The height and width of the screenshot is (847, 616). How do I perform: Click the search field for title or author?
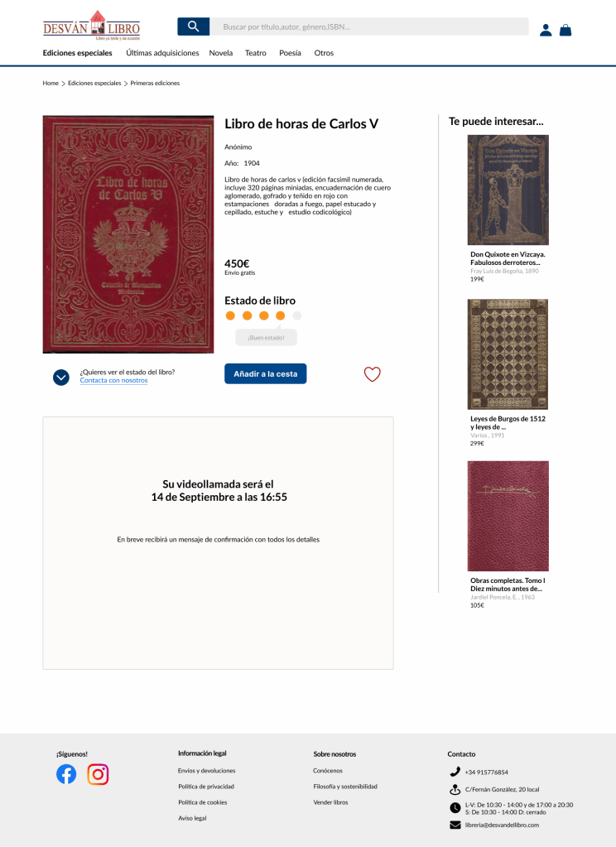coord(369,26)
